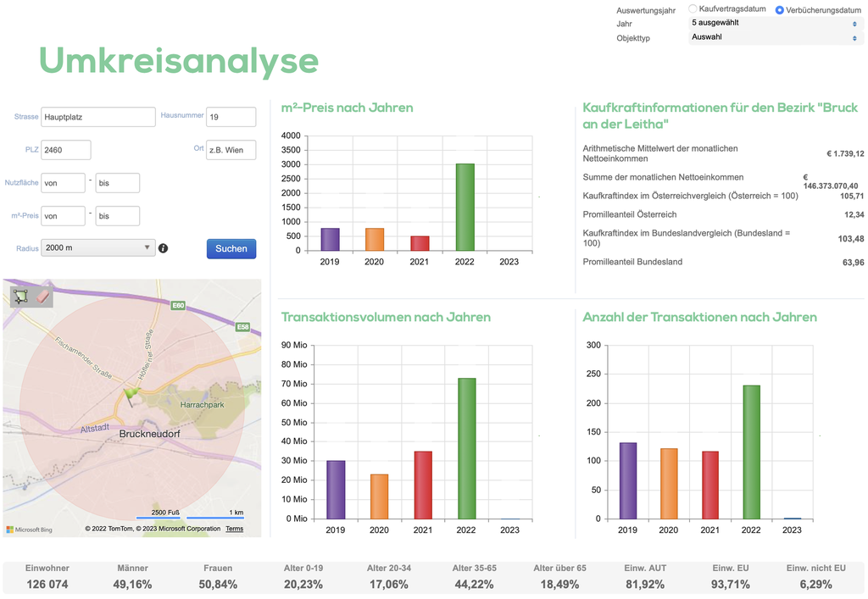Click the Strasse input field
Screen dimensions: 868x599
(x=97, y=117)
